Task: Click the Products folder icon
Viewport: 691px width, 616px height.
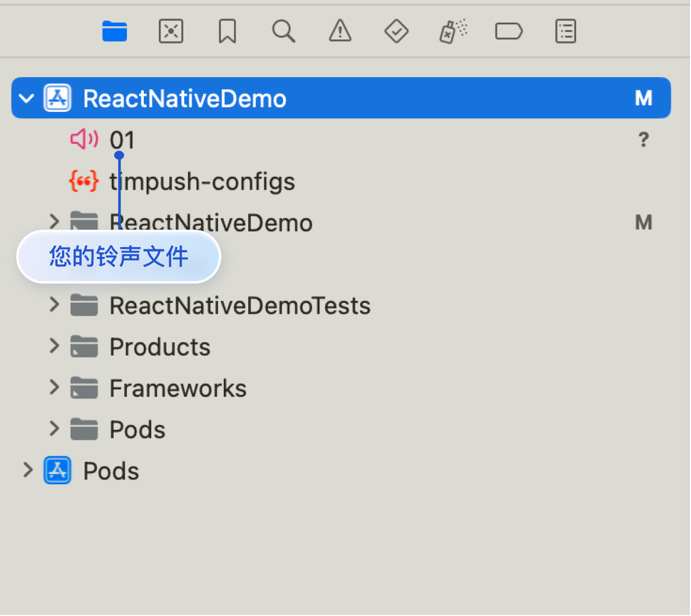Action: 84,346
